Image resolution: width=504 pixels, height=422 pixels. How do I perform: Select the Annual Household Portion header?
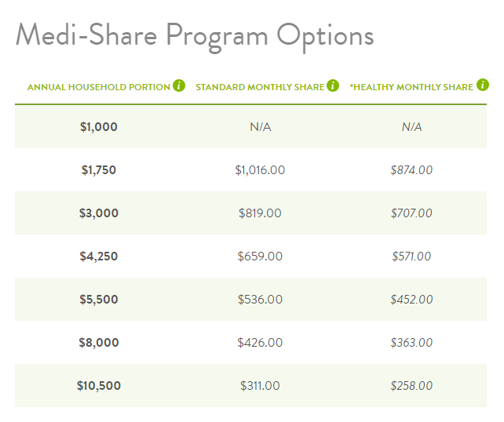click(99, 87)
